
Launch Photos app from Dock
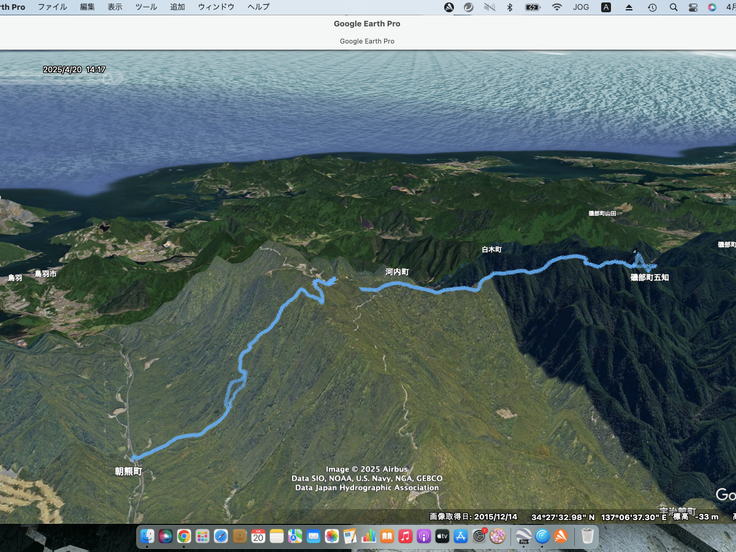[332, 536]
